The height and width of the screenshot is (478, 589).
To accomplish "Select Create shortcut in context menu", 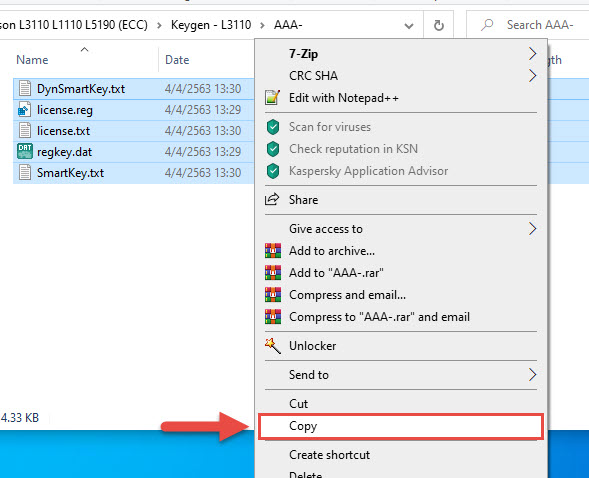I will (x=401, y=455).
